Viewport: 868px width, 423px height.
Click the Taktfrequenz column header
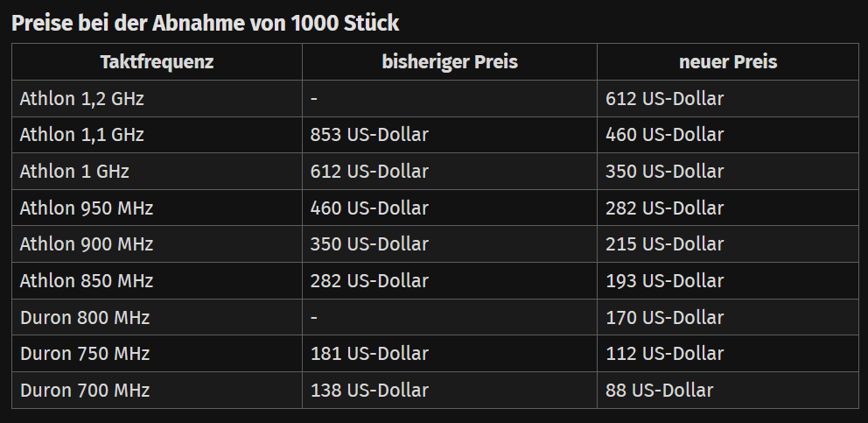[157, 62]
